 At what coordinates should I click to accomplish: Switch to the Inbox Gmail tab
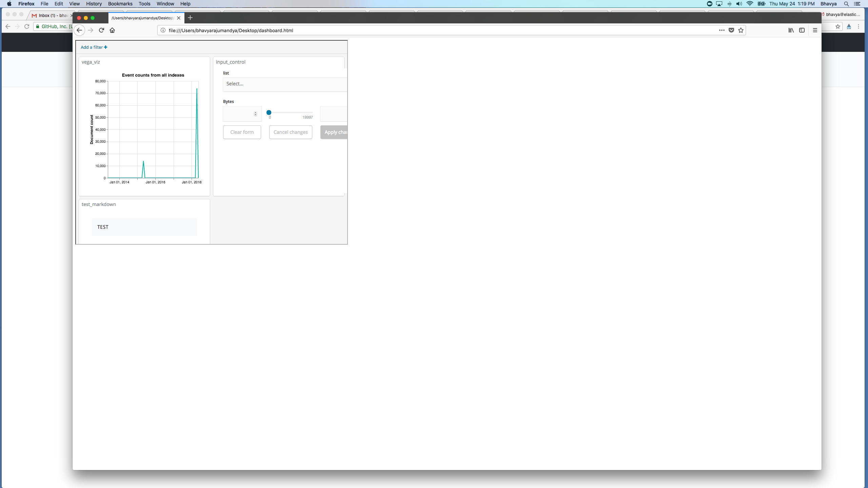(51, 15)
